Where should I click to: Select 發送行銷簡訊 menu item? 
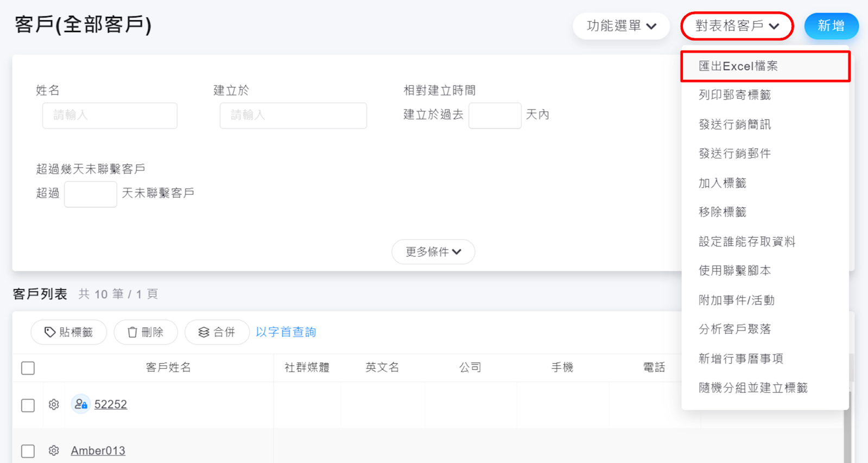tap(734, 124)
